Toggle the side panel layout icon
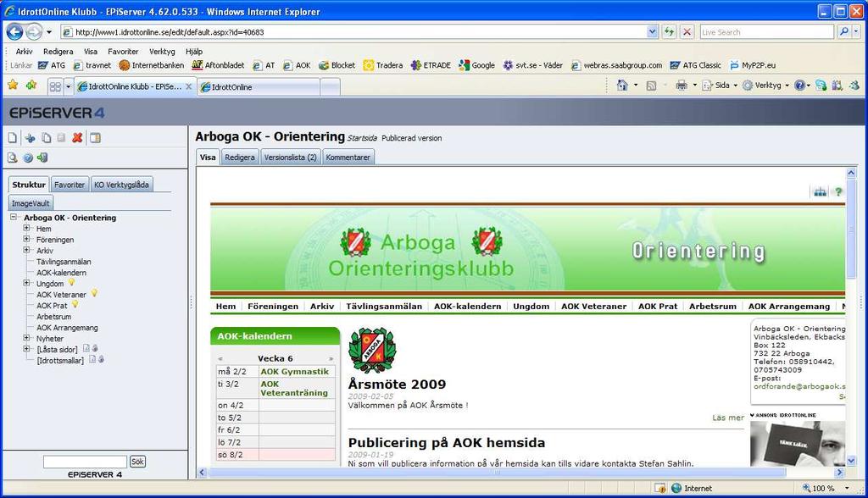 coord(95,138)
